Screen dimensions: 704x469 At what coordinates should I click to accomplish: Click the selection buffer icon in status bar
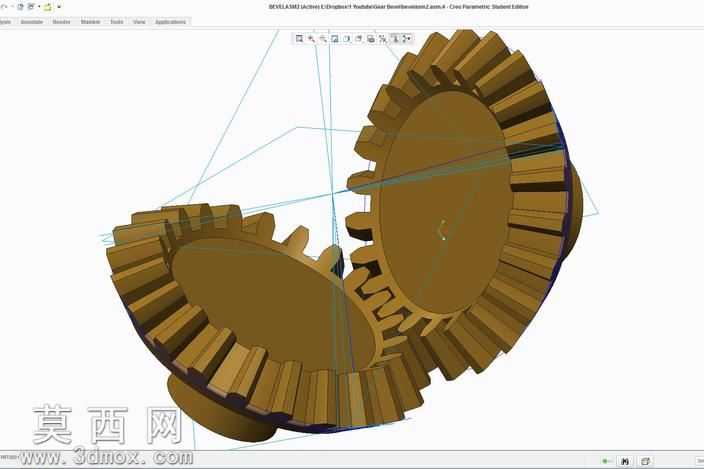pos(645,461)
